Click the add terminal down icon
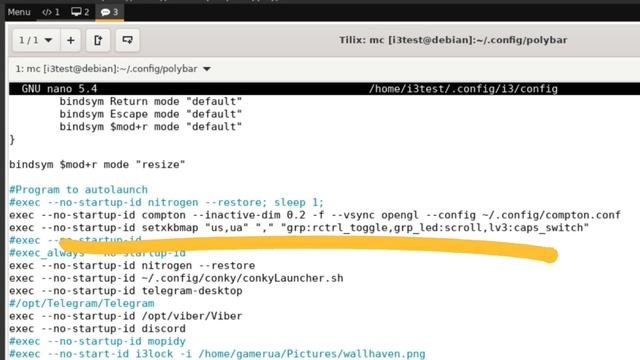This screenshot has height=360, width=640. (x=127, y=40)
